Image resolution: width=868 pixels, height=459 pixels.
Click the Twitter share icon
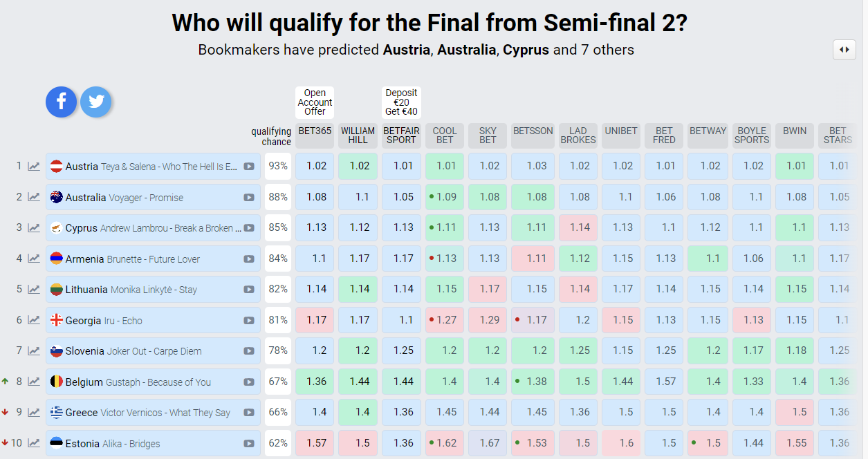tap(96, 102)
